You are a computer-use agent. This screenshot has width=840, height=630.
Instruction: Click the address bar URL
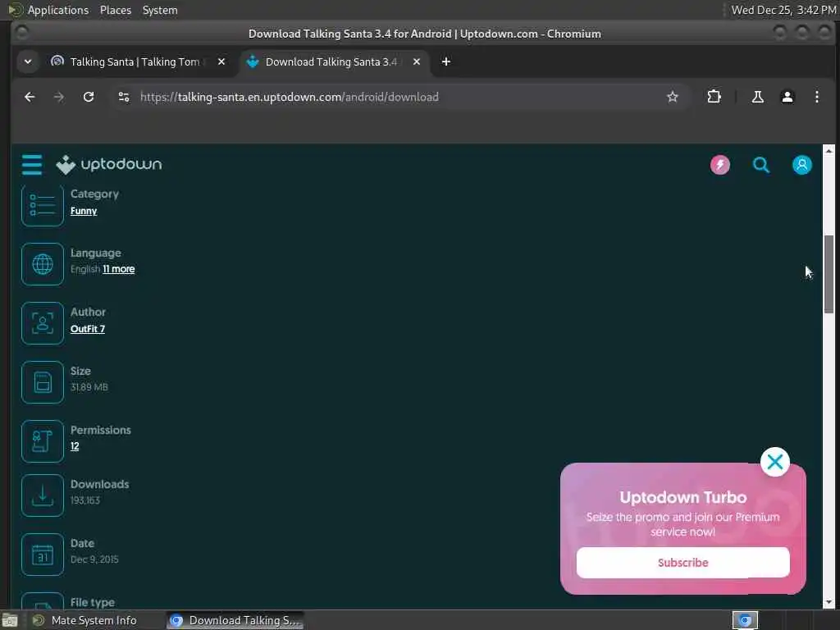point(290,97)
